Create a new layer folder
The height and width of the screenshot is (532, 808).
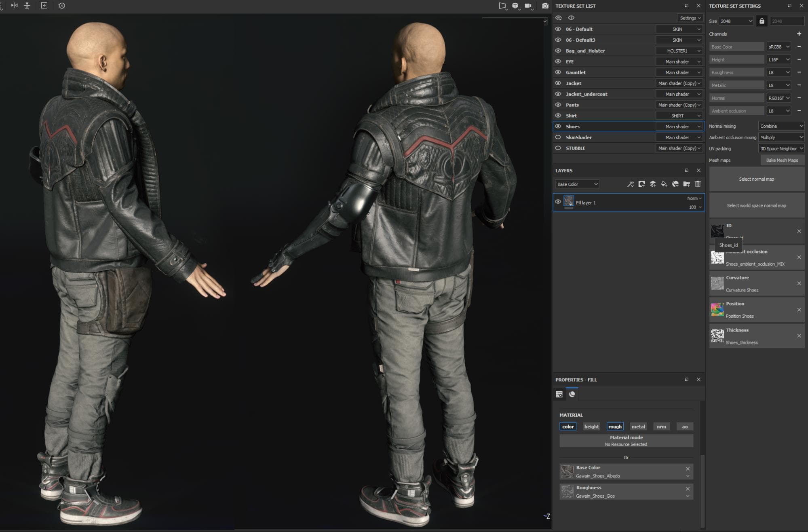(x=686, y=184)
